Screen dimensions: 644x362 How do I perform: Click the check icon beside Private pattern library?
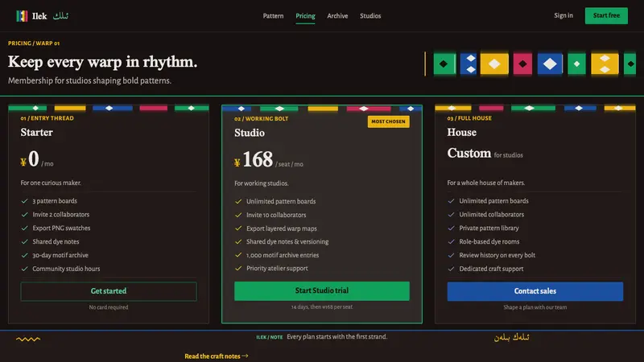451,228
